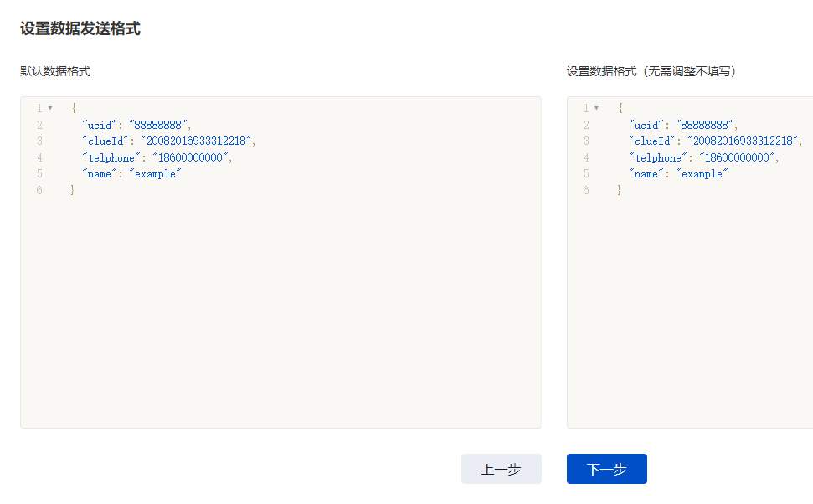The width and height of the screenshot is (813, 504).
Task: Collapse the JSON block in default format editor
Action: pyautogui.click(x=50, y=108)
